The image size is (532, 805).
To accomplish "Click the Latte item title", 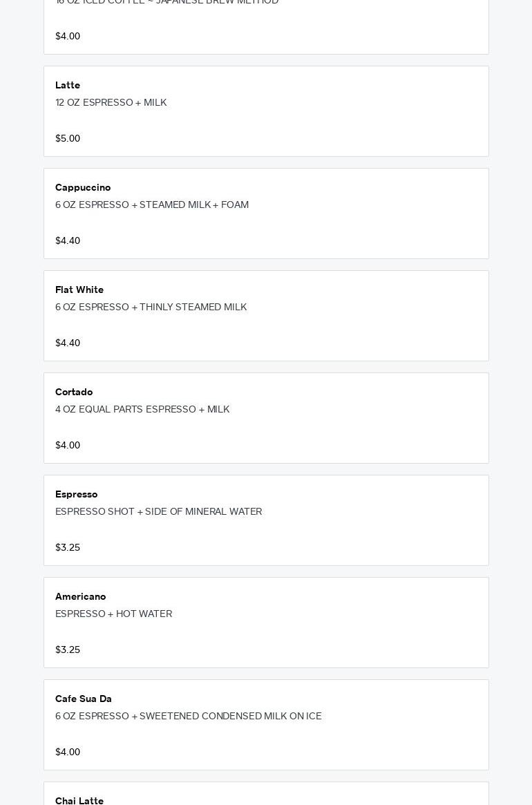I will (x=68, y=85).
